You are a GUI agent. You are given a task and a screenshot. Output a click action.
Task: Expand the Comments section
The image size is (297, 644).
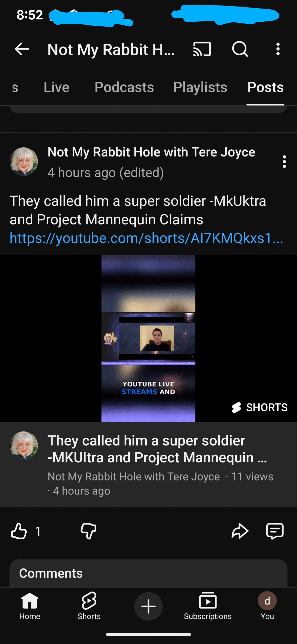[148, 574]
